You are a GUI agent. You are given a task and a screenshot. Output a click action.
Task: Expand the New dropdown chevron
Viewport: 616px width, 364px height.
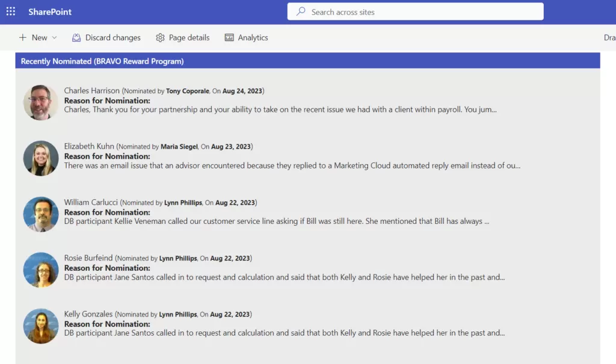tap(55, 37)
